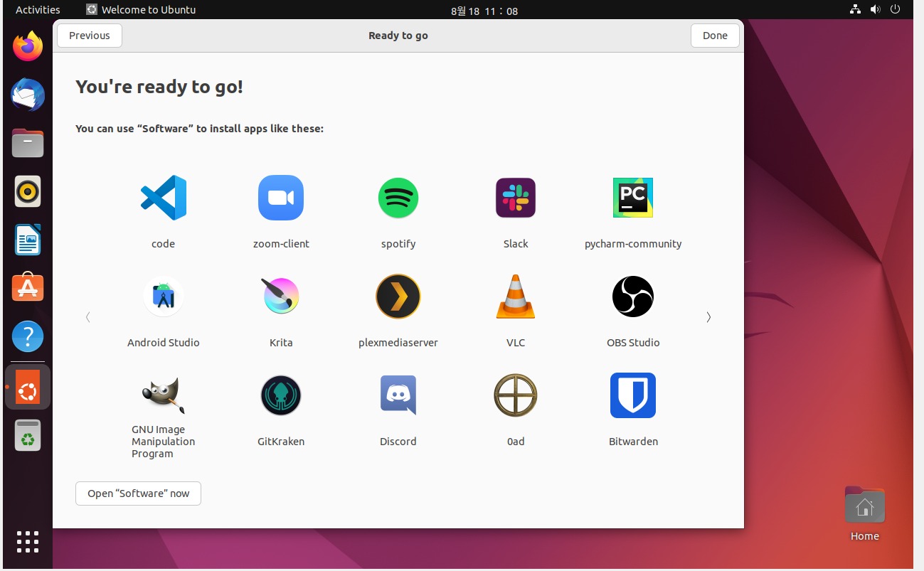The image size is (924, 571).
Task: Pick the Spotify app icon
Action: 398,198
